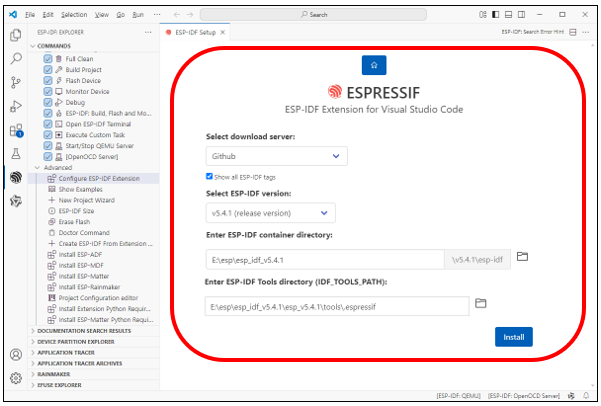The height and width of the screenshot is (406, 601).
Task: Open the Extensions view icon
Action: pos(16,131)
